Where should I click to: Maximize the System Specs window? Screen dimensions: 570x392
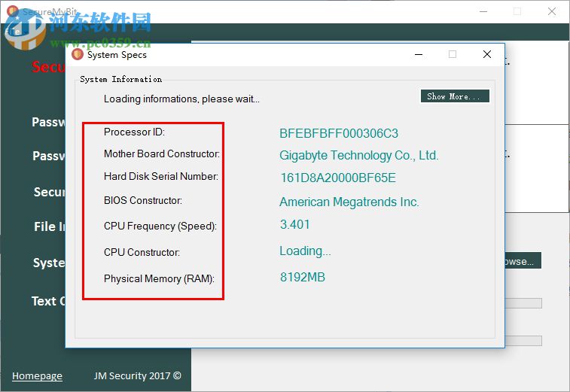point(453,54)
